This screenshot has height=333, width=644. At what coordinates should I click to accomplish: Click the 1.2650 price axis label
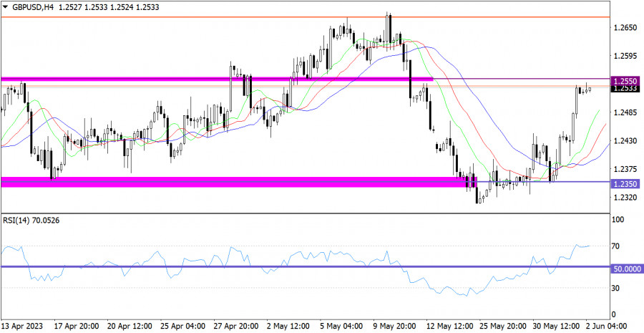[x=625, y=28]
